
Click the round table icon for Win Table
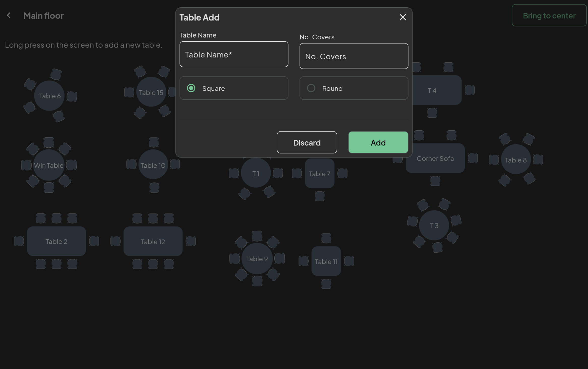point(48,165)
